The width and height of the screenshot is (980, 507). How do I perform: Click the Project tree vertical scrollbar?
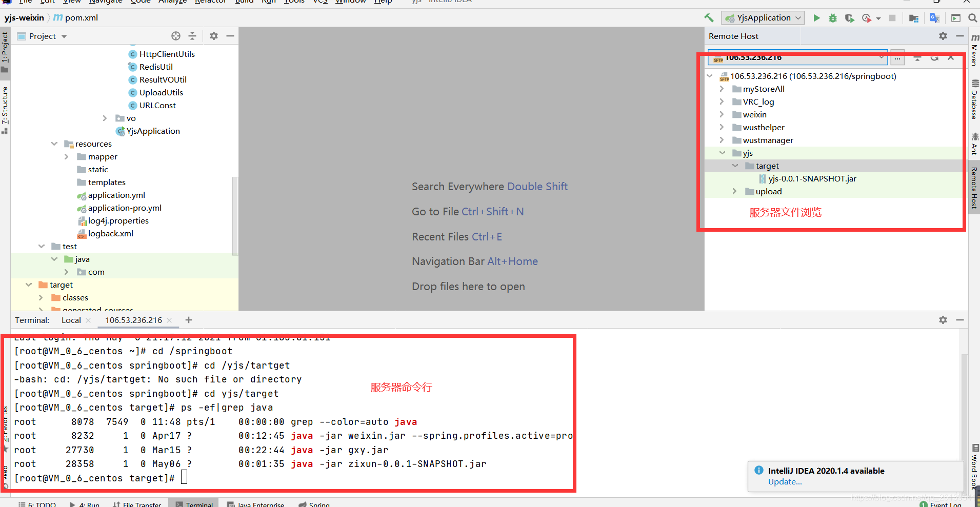point(235,215)
